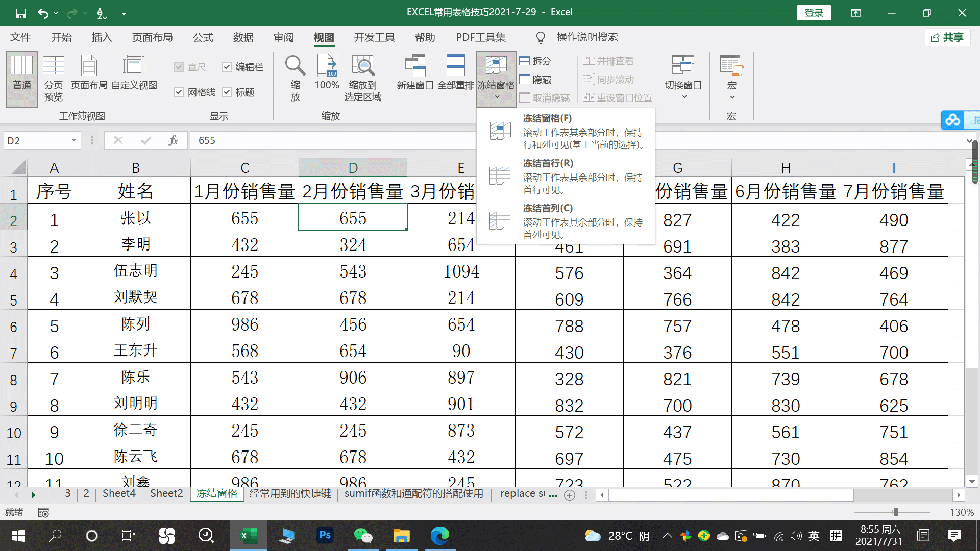Select Normal (普通) workbook view
Screen dimensions: 980x551
click(x=22, y=79)
